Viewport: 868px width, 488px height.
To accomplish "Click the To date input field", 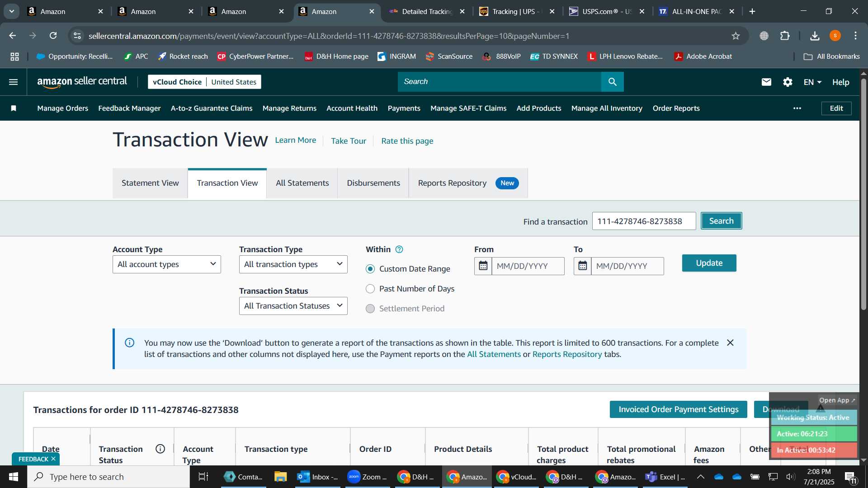I will [x=627, y=266].
